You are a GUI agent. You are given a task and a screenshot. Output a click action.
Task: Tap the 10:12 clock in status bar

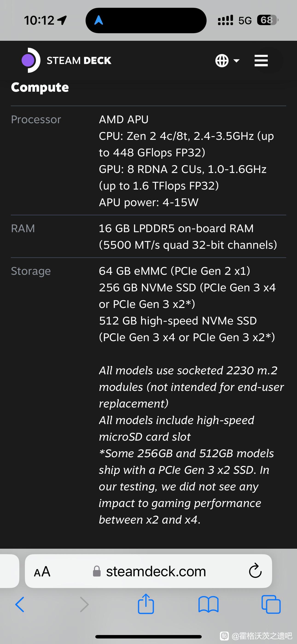[x=39, y=20]
